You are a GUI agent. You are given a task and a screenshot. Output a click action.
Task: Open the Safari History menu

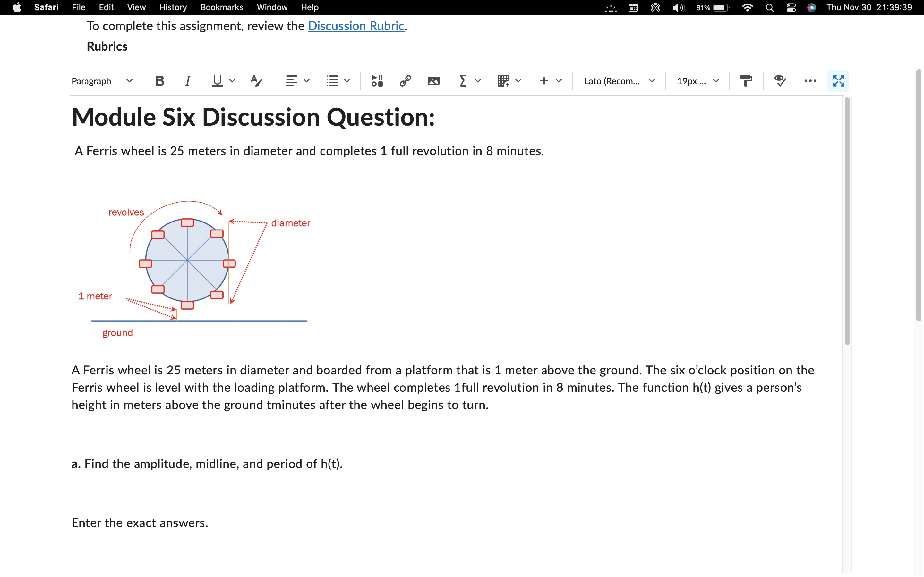(x=172, y=7)
